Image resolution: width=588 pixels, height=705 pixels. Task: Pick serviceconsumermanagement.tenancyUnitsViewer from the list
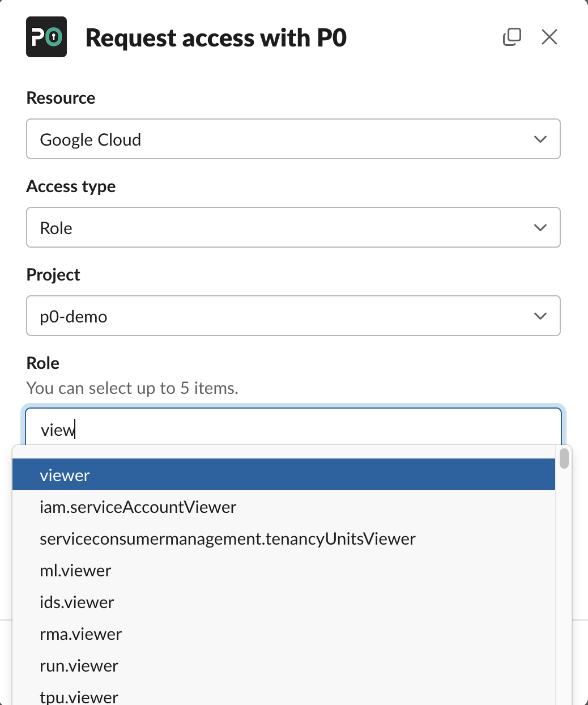[x=228, y=539]
